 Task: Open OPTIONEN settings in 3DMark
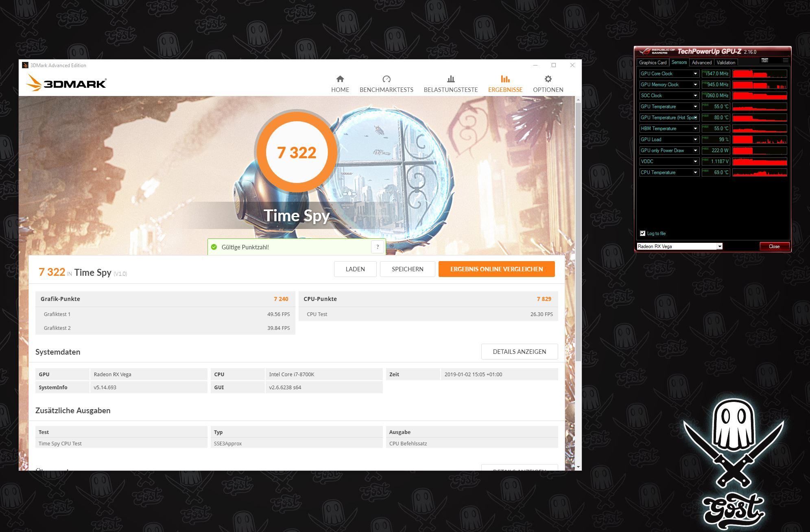tap(548, 84)
